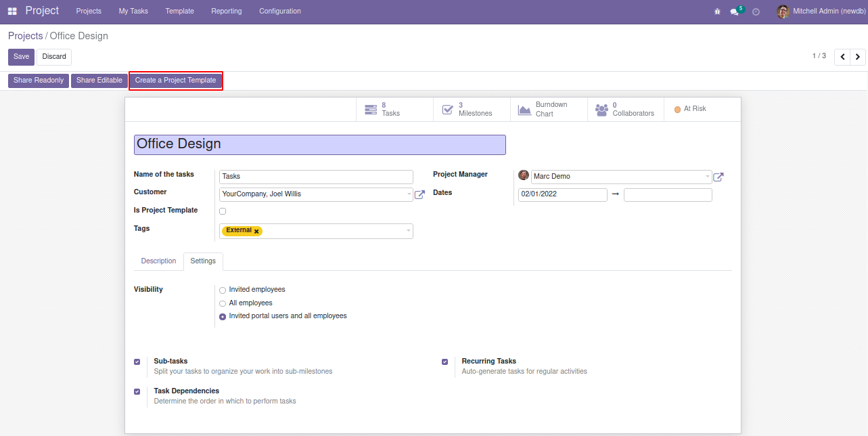Open the apps grid menu icon
This screenshot has height=436, width=868.
coord(12,12)
